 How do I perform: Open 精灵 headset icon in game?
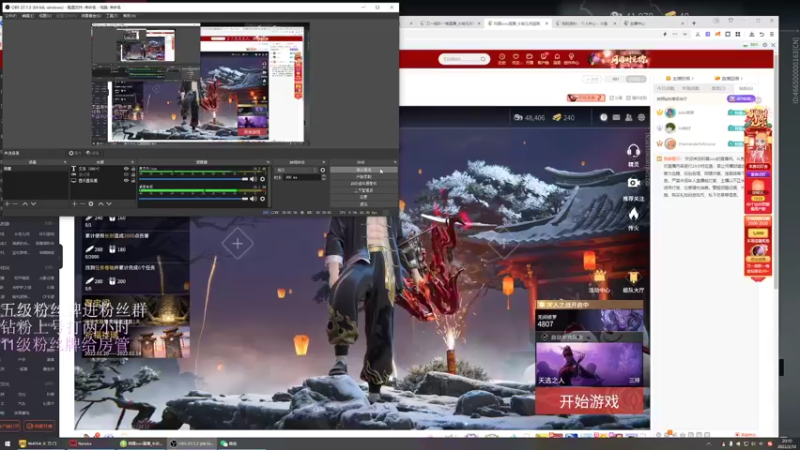[633, 151]
